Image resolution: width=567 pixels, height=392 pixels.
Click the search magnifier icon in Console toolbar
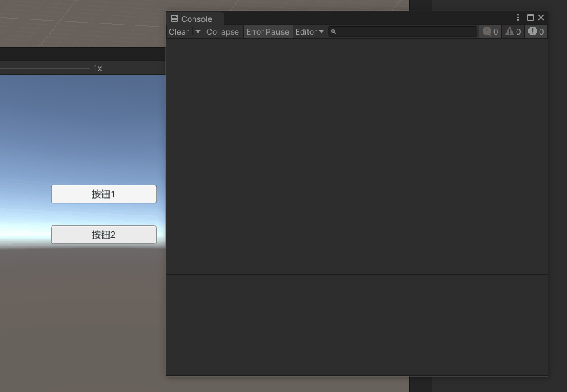333,31
